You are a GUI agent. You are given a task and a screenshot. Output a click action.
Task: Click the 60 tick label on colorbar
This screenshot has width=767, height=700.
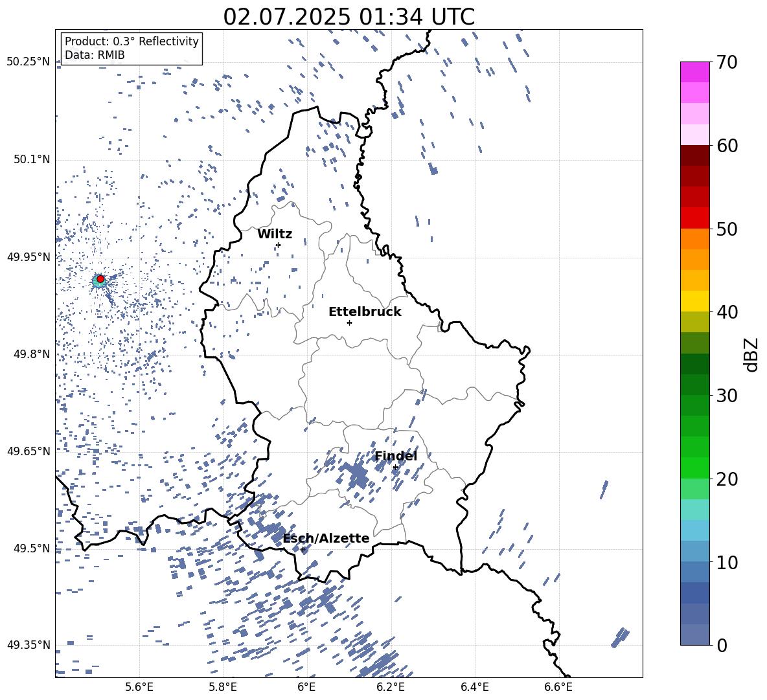coord(727,146)
